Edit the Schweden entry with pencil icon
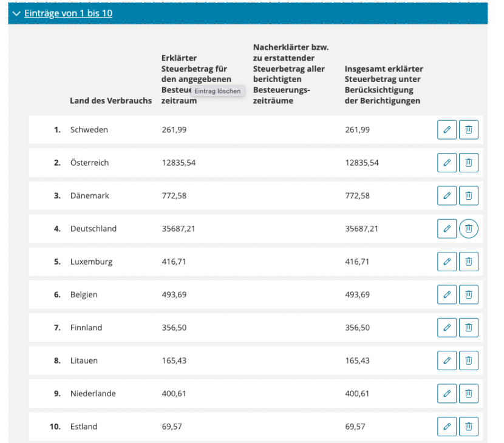Image resolution: width=504 pixels, height=443 pixels. coord(447,129)
